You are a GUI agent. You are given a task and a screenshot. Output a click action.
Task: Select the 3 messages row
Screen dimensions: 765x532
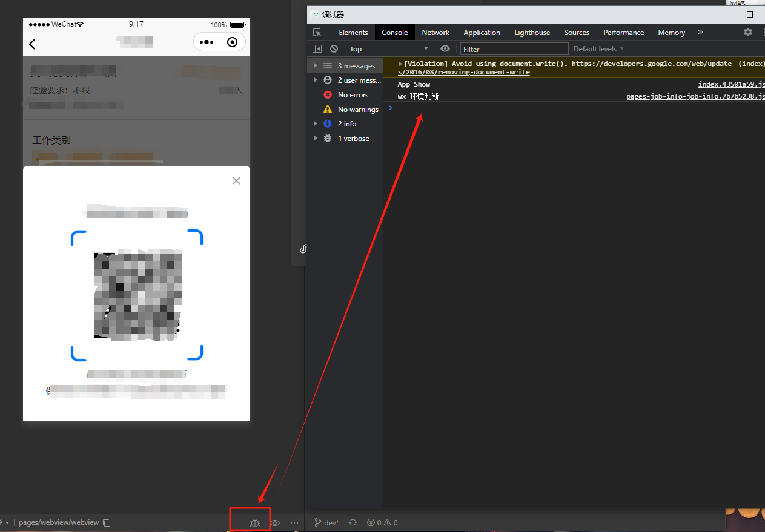coord(345,66)
